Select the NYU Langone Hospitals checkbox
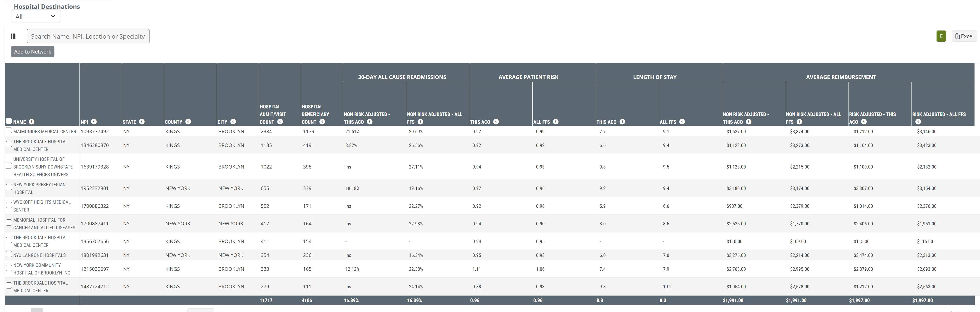This screenshot has width=980, height=312. pyautogui.click(x=9, y=254)
